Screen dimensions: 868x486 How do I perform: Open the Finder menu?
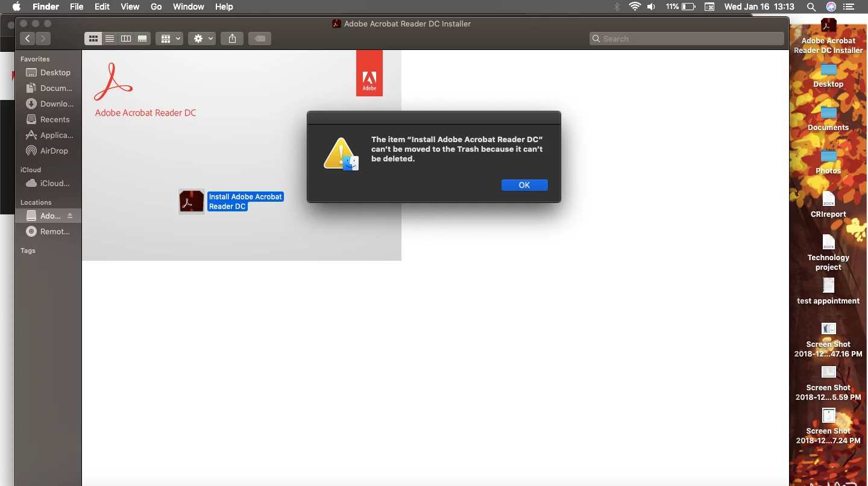click(46, 7)
